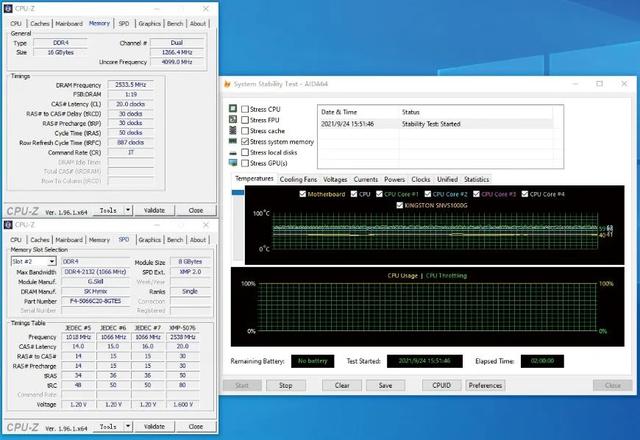The width and height of the screenshot is (640, 440).
Task: Enable the Stress CPU checkbox
Action: point(245,109)
